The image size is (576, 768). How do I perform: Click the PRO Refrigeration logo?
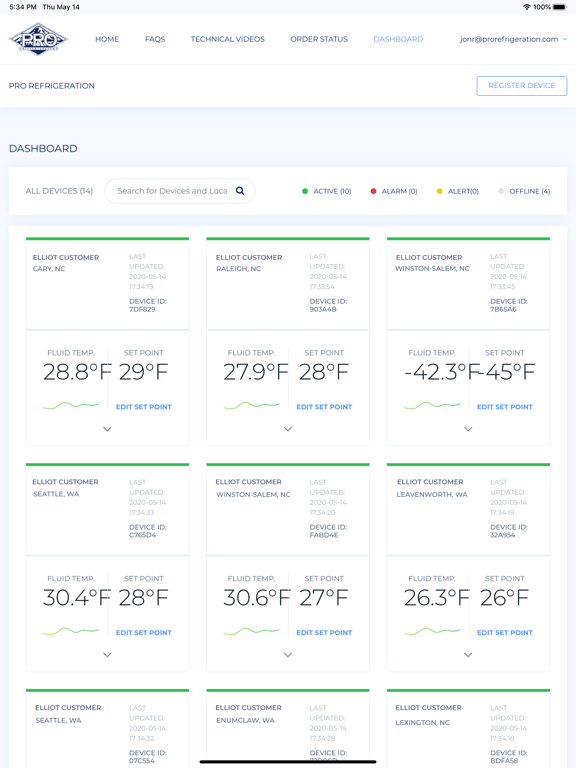coord(38,39)
